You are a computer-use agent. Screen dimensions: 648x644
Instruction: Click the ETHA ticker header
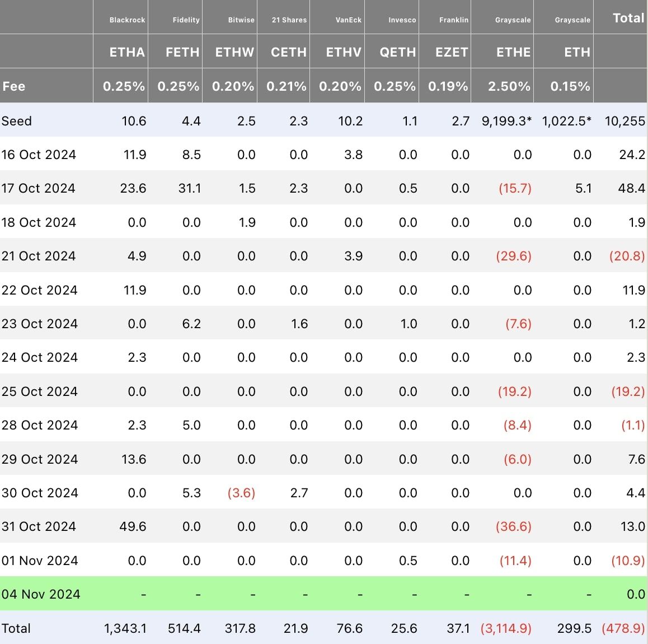(127, 52)
